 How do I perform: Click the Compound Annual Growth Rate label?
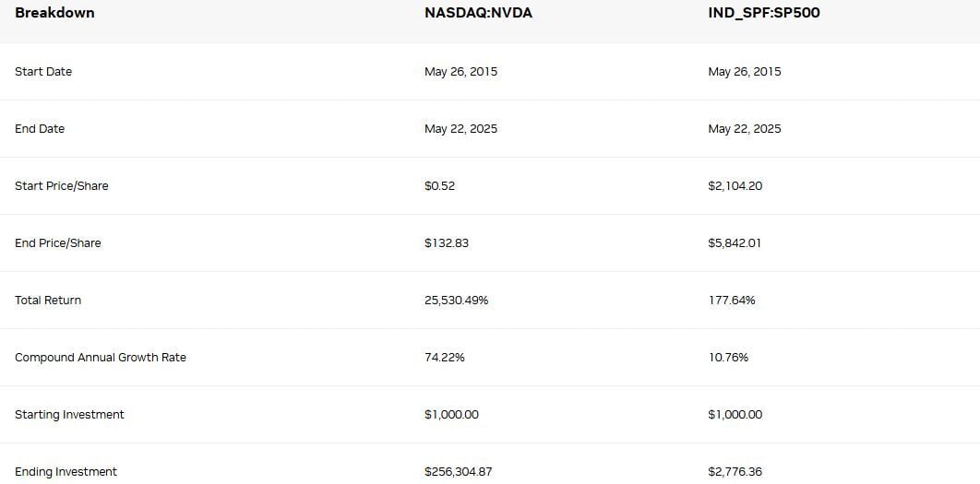point(101,358)
